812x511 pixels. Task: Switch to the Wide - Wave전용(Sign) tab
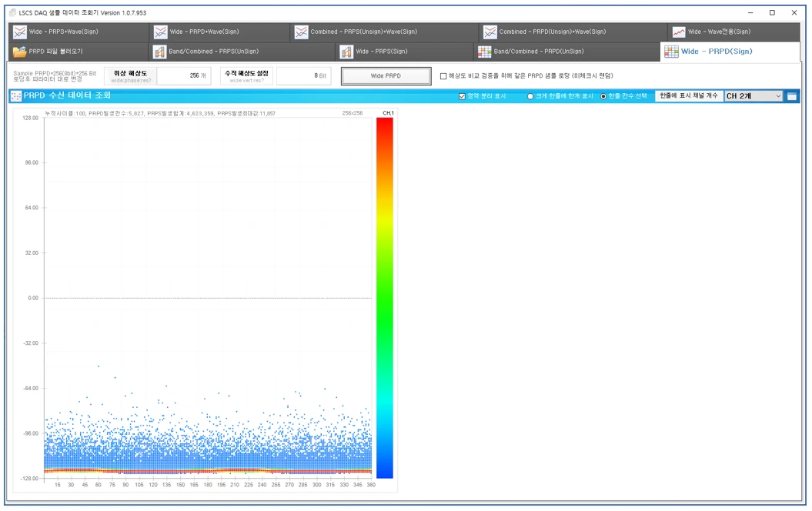coord(734,32)
